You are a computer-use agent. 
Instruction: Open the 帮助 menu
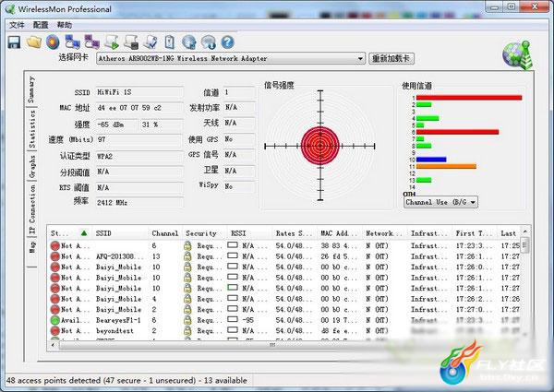click(x=65, y=25)
